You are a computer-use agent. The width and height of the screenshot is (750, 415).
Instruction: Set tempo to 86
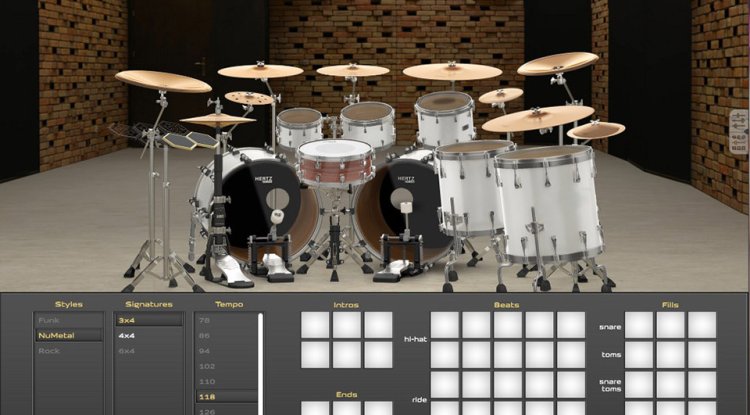click(227, 336)
